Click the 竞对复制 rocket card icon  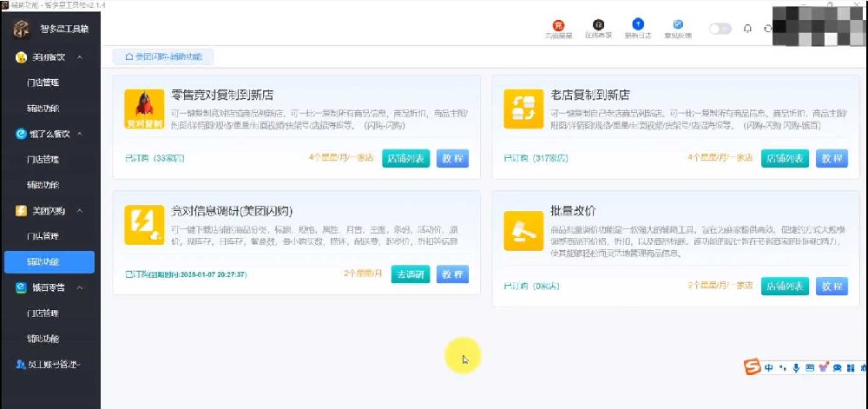click(x=144, y=109)
